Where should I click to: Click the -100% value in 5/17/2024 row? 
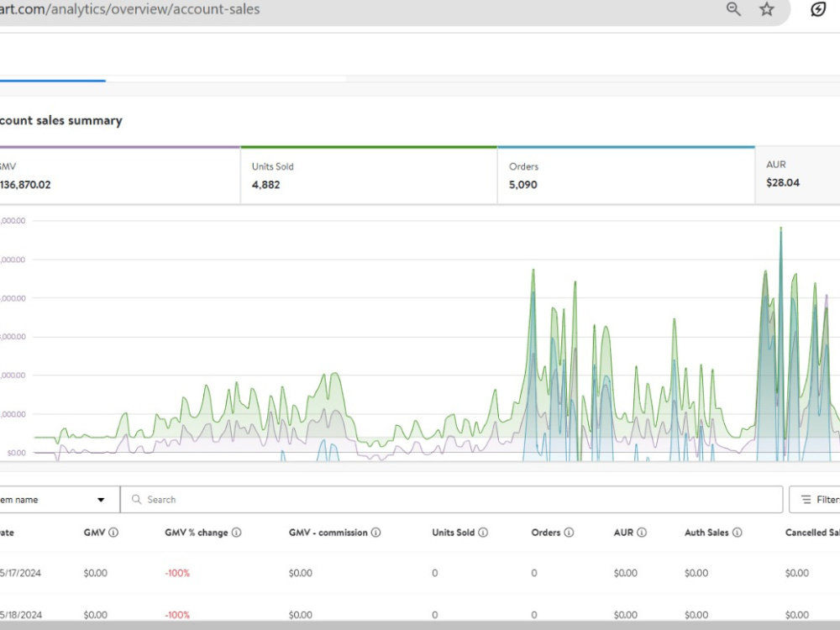click(177, 573)
